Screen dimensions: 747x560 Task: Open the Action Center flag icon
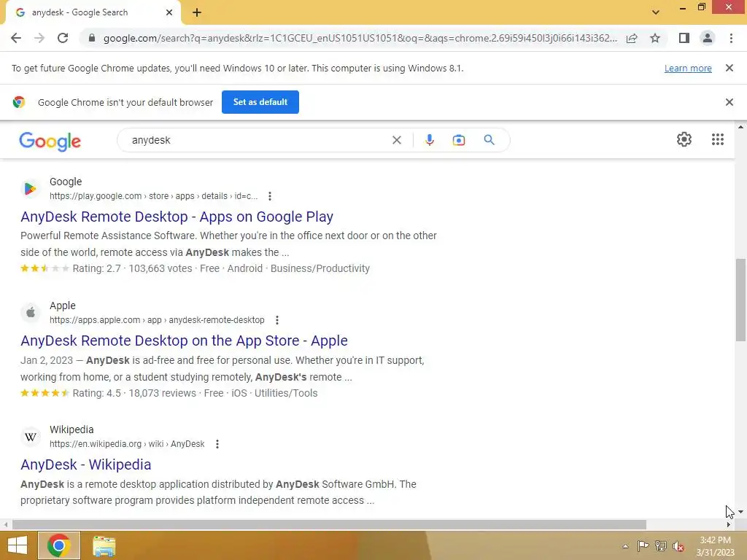(643, 546)
